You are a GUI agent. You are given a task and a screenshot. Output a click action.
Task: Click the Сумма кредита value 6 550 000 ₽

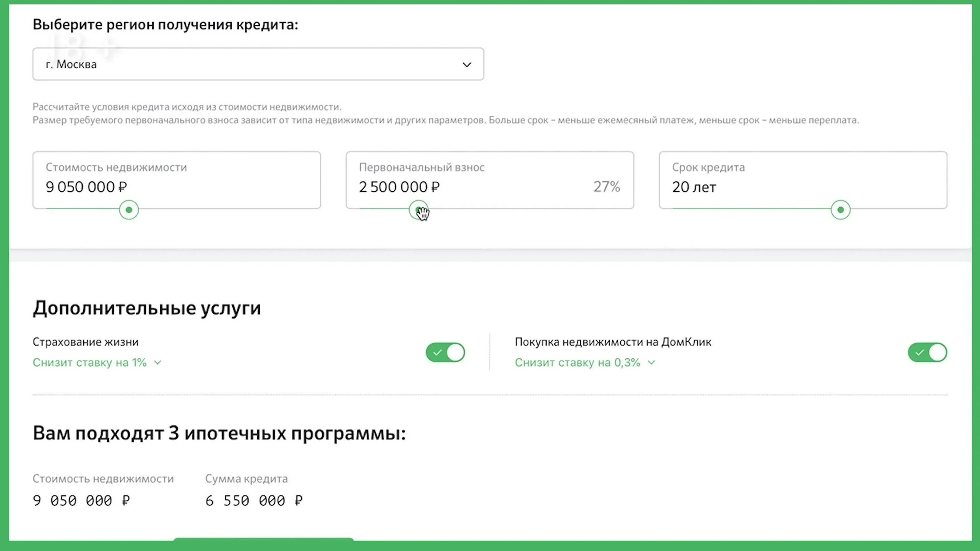(x=254, y=500)
